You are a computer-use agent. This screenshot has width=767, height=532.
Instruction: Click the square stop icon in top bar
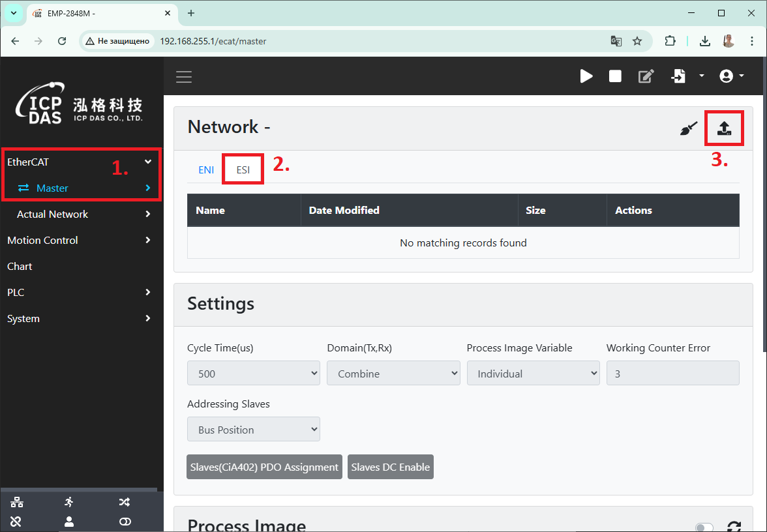coord(615,76)
